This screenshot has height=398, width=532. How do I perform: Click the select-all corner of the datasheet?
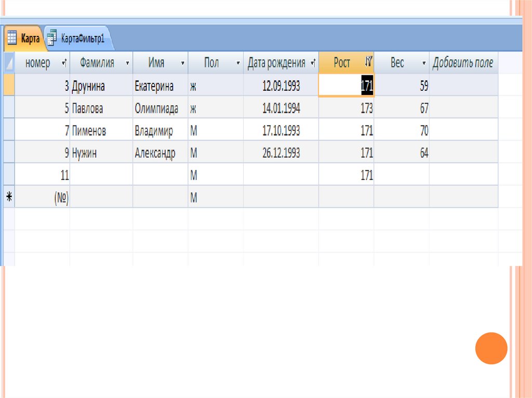click(9, 63)
